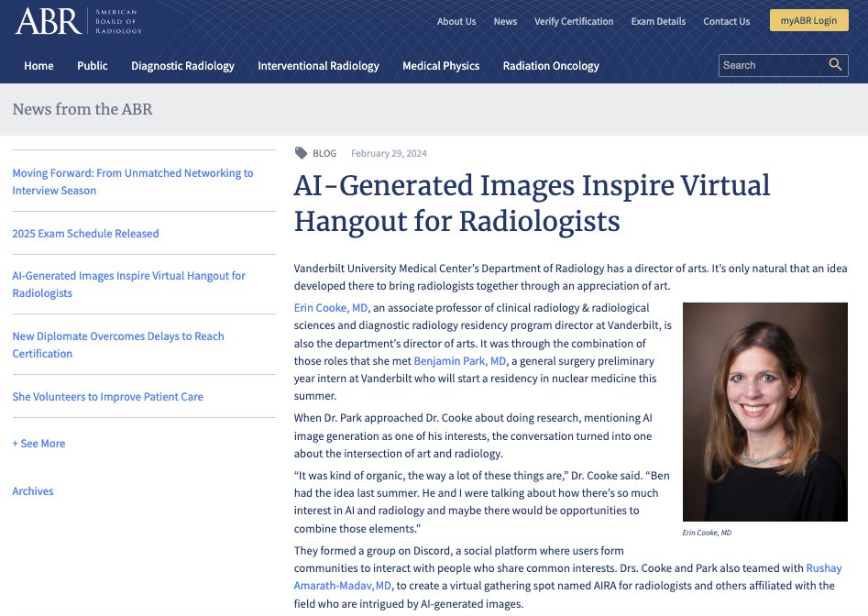Open Diagnostic Radiology section
868x616 pixels.
182,66
